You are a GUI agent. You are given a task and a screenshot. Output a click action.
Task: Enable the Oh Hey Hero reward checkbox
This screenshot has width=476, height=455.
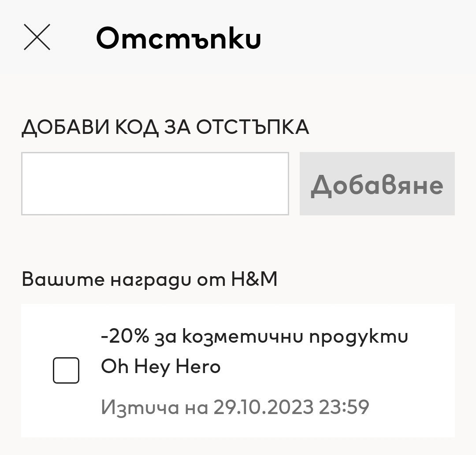(x=66, y=370)
